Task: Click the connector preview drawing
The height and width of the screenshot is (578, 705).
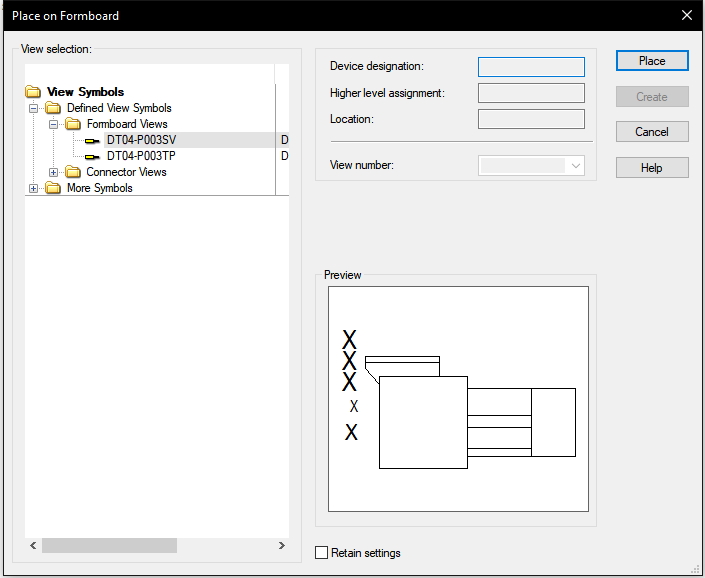Action: (x=458, y=400)
